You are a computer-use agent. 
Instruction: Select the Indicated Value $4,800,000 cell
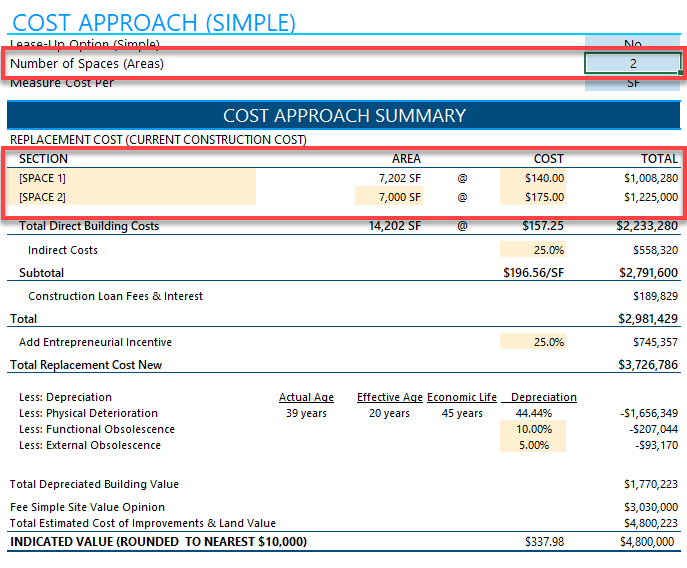[647, 542]
